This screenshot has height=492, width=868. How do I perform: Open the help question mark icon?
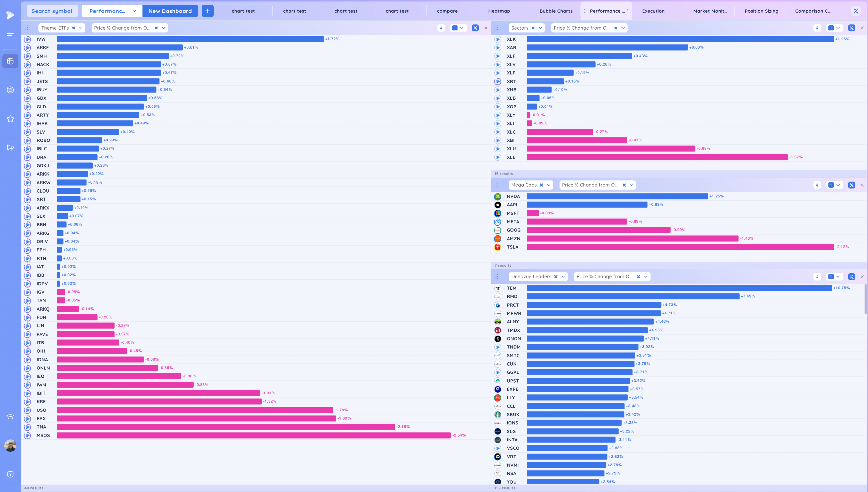coord(10,474)
